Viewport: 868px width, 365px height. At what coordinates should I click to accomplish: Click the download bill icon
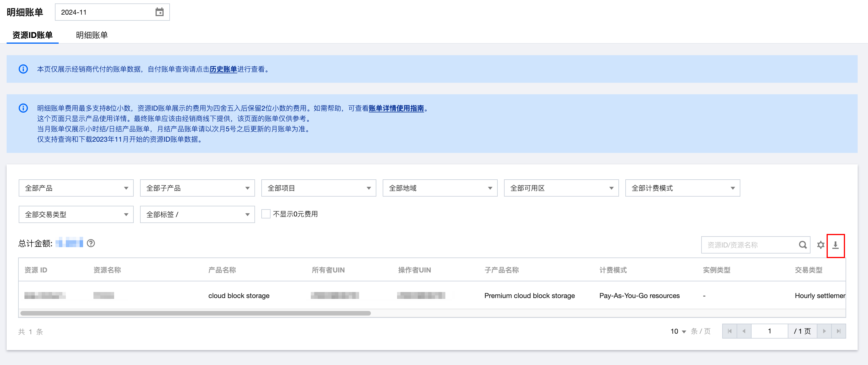pos(835,245)
